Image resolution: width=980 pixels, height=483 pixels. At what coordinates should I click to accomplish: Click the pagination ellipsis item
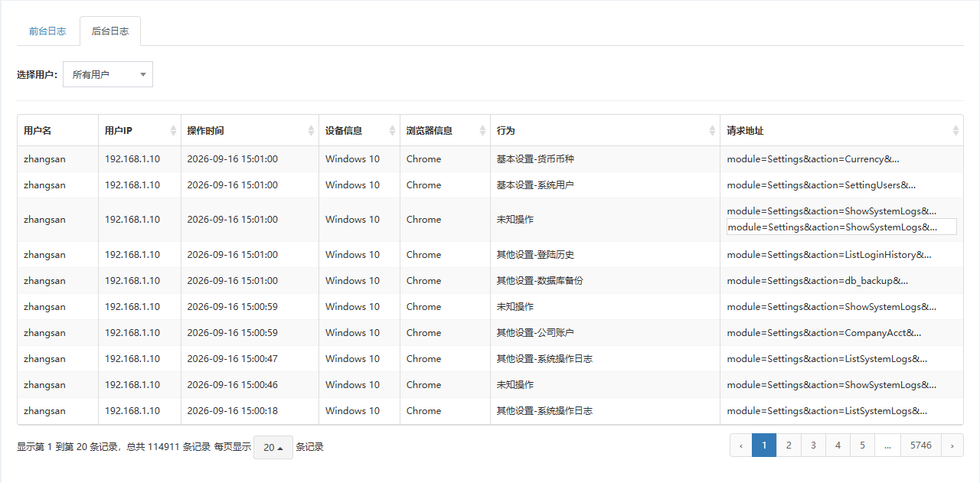pyautogui.click(x=887, y=445)
